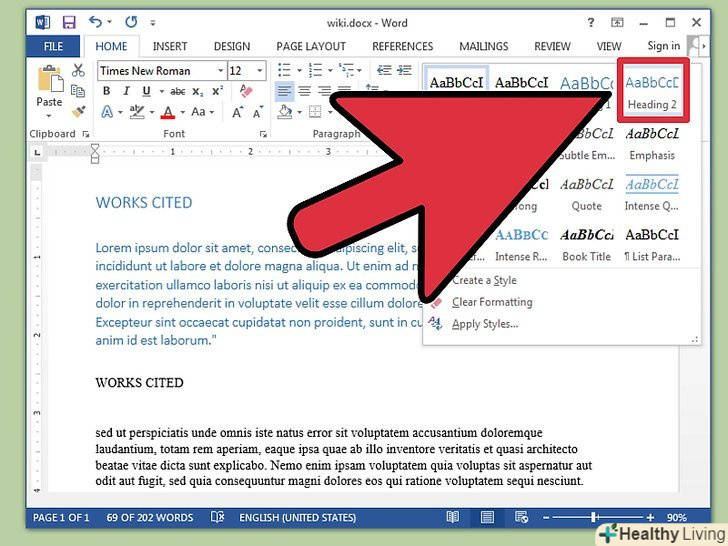Image resolution: width=728 pixels, height=546 pixels.
Task: Undo the last action
Action: point(95,22)
